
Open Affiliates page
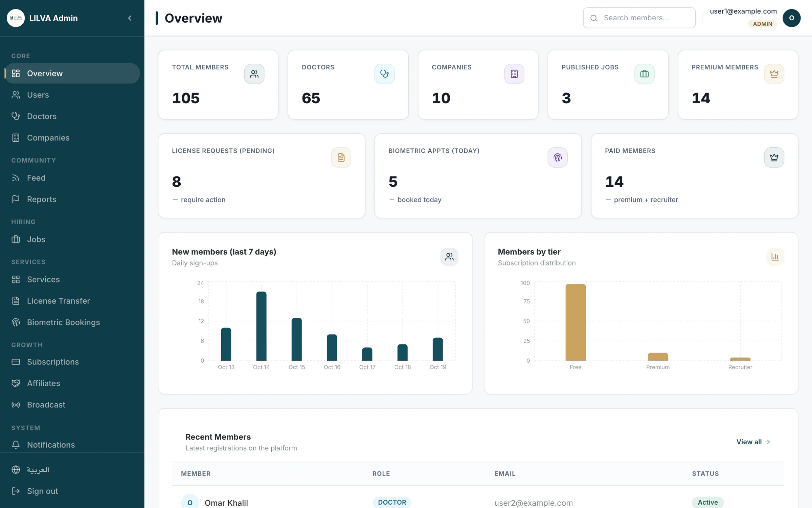point(72,383)
